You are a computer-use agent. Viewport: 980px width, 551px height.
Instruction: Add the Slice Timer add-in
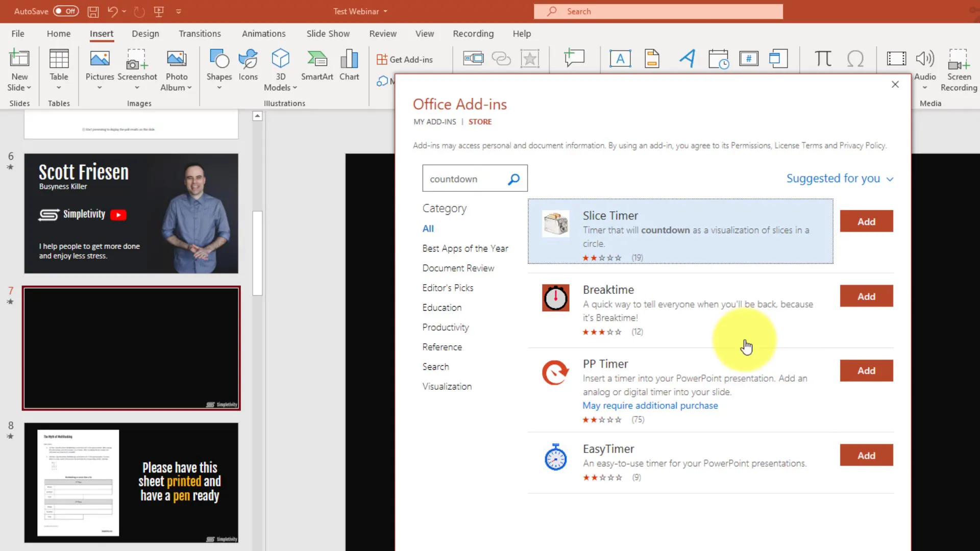[866, 221]
